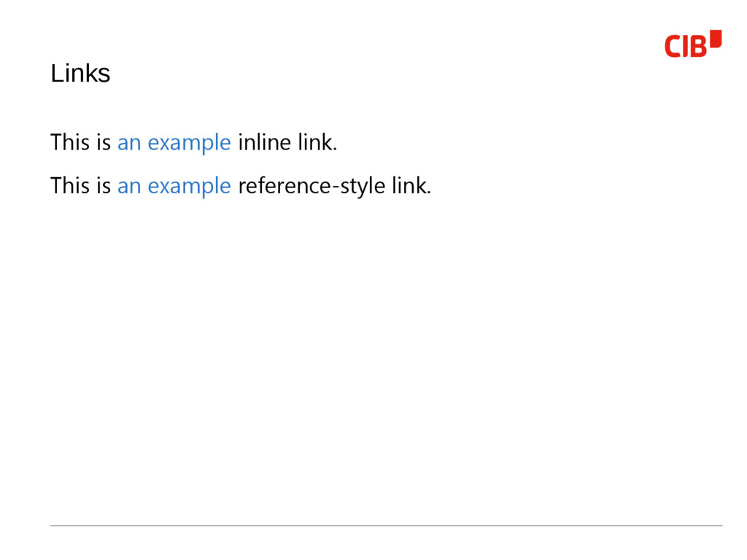747x560 pixels.
Task: Click "link." ending the reference-style sentence
Action: (411, 185)
